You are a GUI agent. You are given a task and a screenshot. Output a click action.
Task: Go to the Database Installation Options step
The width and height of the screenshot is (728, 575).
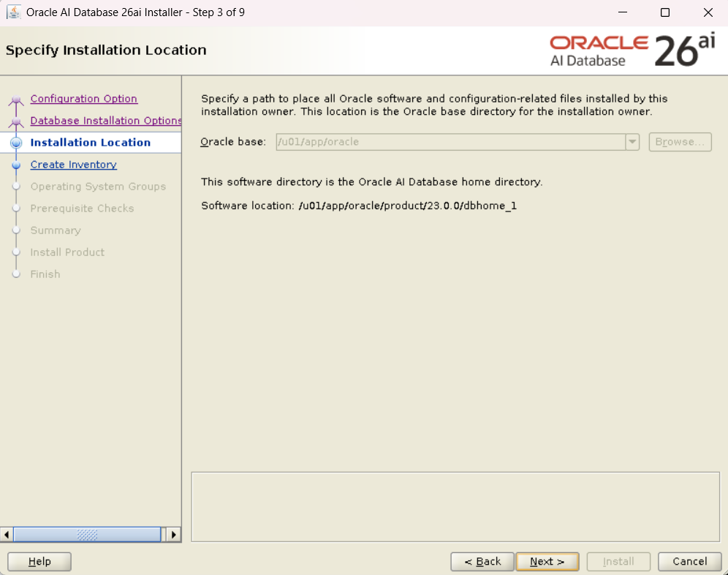coord(105,121)
